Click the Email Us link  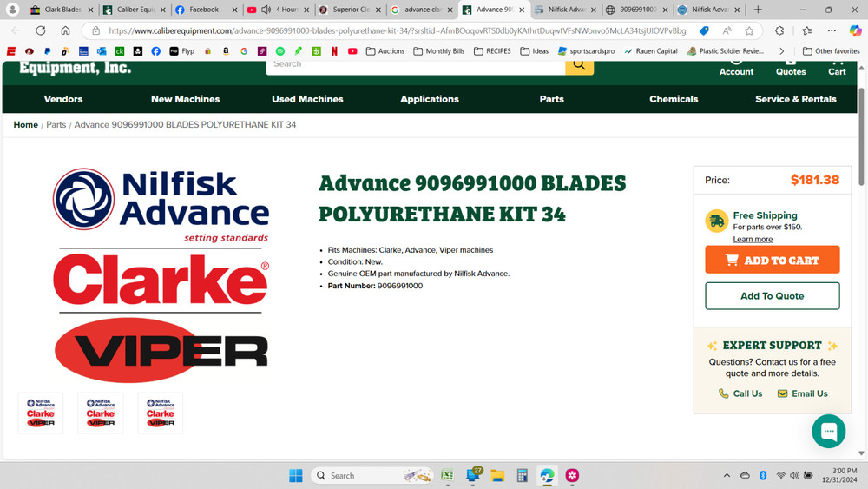tap(803, 393)
